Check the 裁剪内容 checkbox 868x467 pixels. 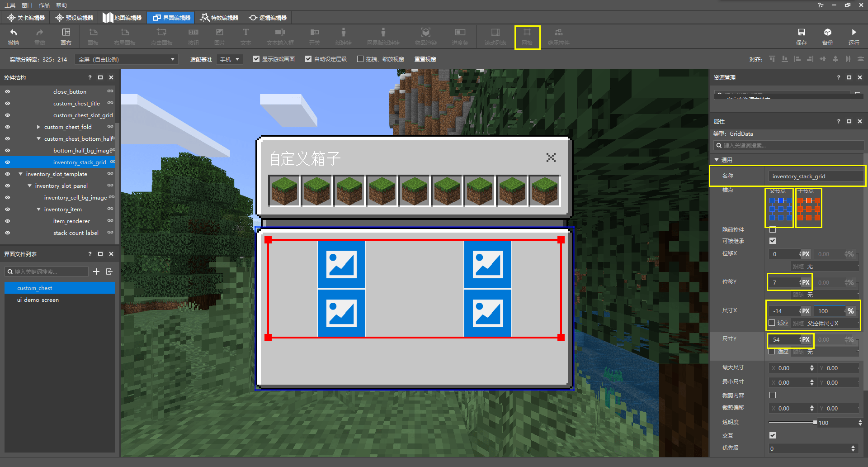pyautogui.click(x=773, y=395)
